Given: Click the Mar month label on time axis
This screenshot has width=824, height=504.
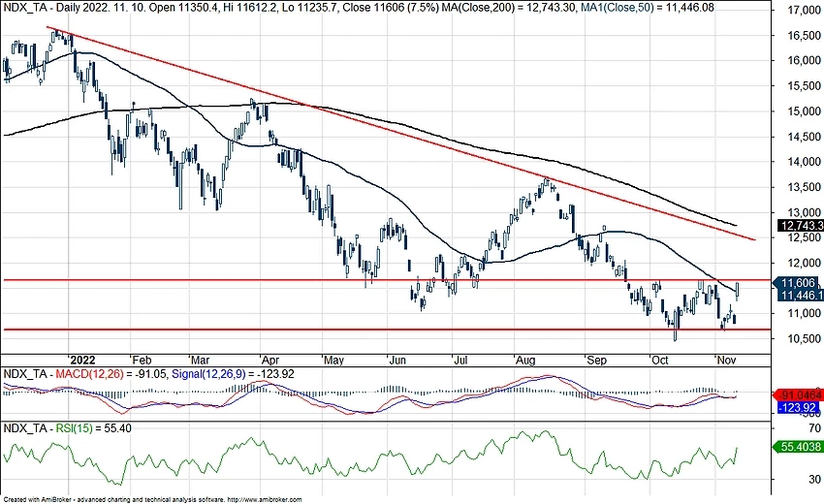Looking at the screenshot, I should 201,360.
